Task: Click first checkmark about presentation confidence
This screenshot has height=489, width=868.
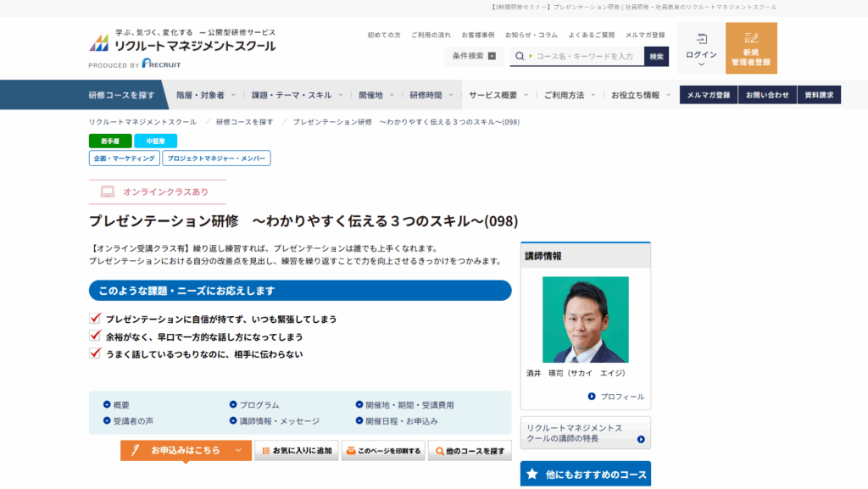Action: coord(95,319)
